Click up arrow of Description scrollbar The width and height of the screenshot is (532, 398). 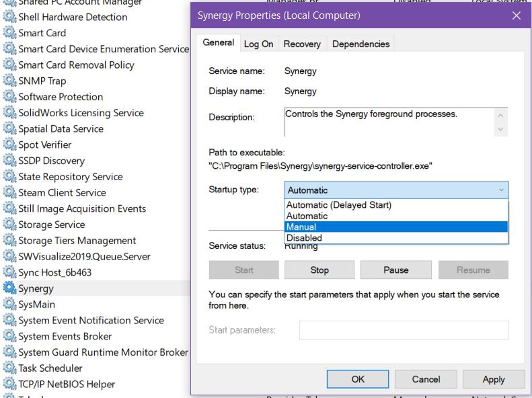pos(500,116)
